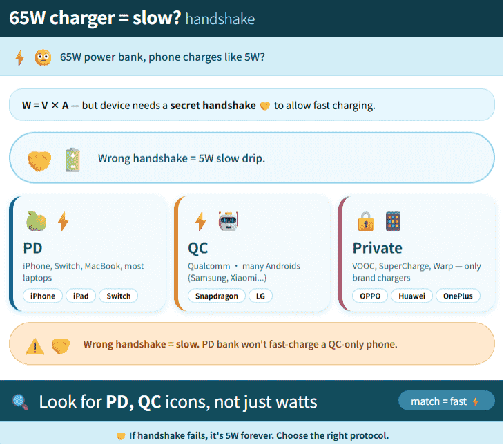
Task: Click the handshake emoji after 'secret handshake'
Action: coord(265,106)
